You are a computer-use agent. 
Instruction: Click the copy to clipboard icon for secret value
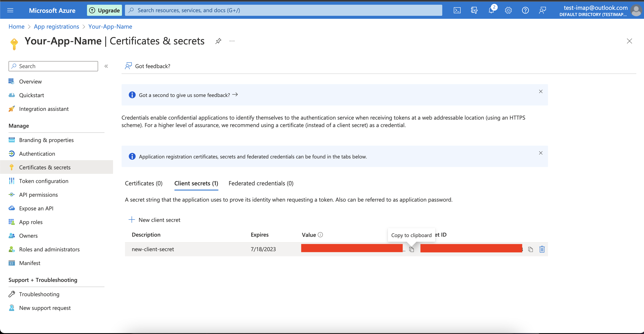tap(411, 249)
